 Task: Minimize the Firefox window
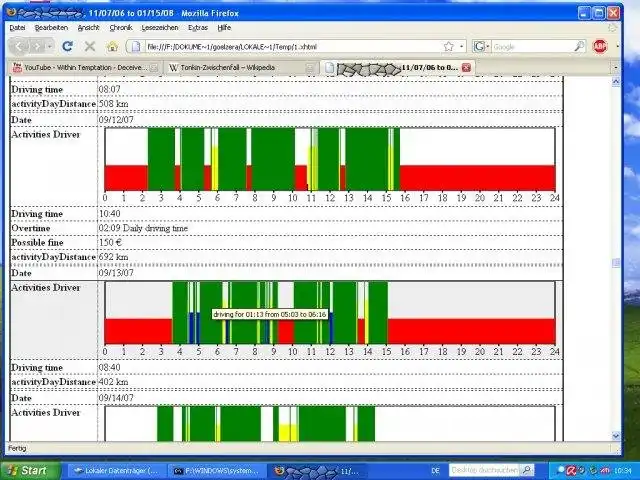(584, 13)
